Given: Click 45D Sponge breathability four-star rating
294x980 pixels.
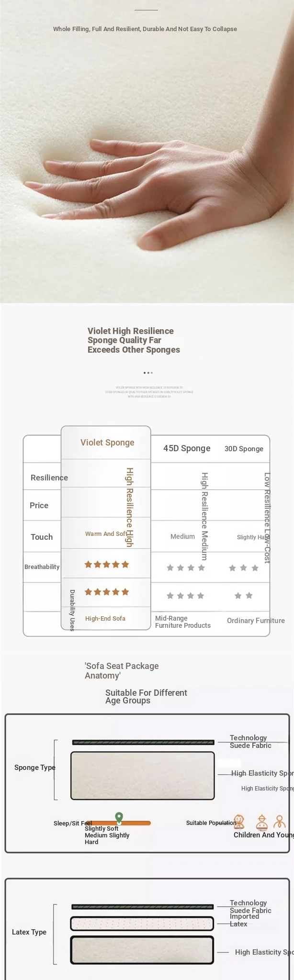Looking at the screenshot, I should tap(186, 568).
